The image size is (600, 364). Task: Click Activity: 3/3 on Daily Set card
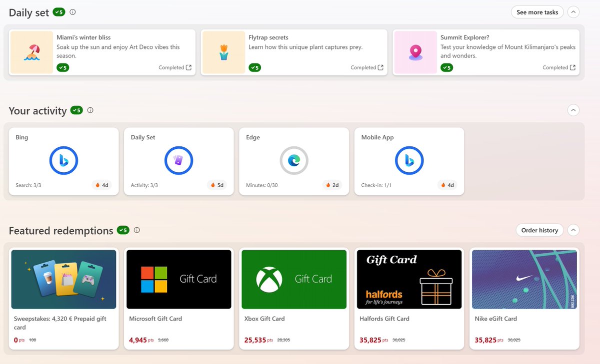[x=144, y=185]
